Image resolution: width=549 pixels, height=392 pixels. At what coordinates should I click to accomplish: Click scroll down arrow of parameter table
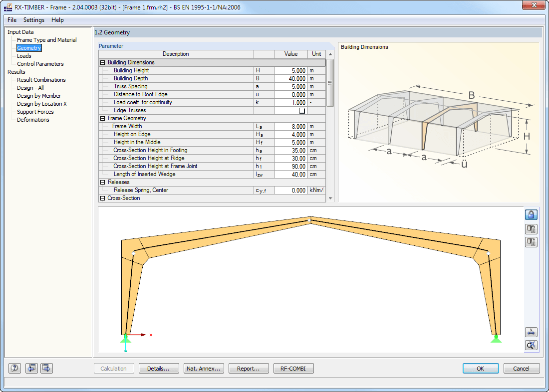pos(330,198)
